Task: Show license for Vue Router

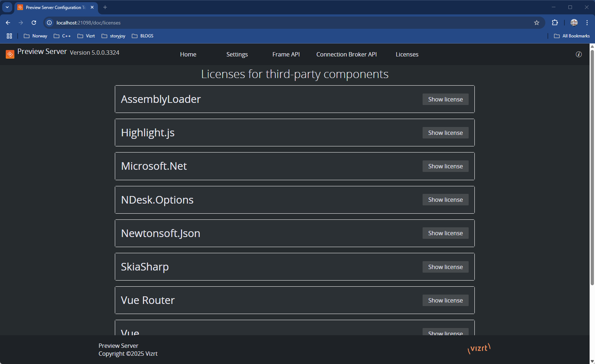Action: pos(446,300)
